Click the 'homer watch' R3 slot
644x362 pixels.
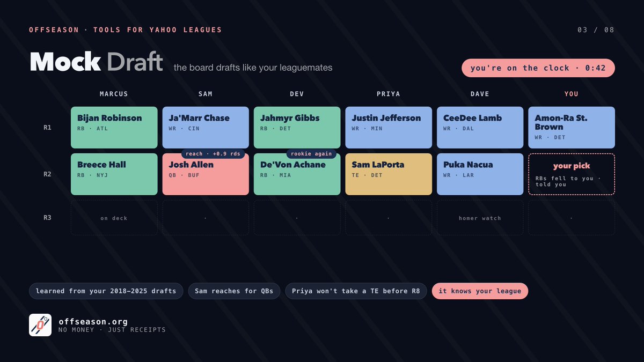[480, 218]
